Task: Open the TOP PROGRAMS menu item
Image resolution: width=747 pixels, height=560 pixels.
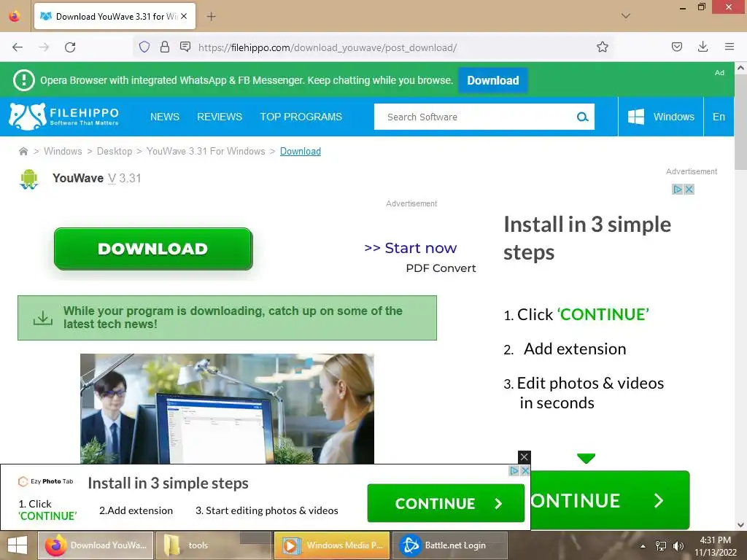Action: 301,117
